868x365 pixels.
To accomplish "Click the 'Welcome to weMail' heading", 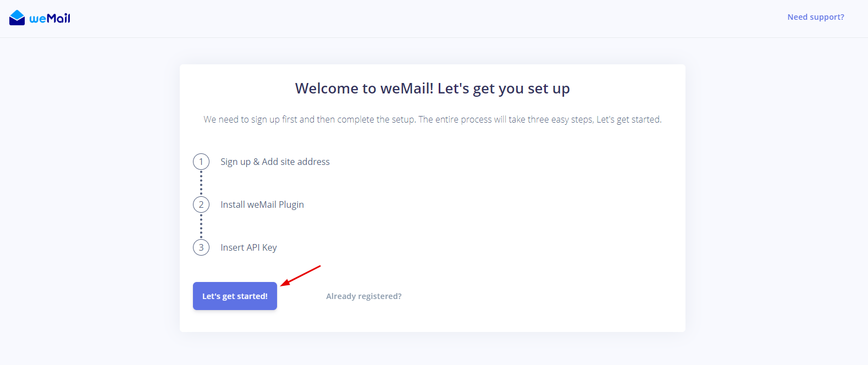I will [433, 88].
